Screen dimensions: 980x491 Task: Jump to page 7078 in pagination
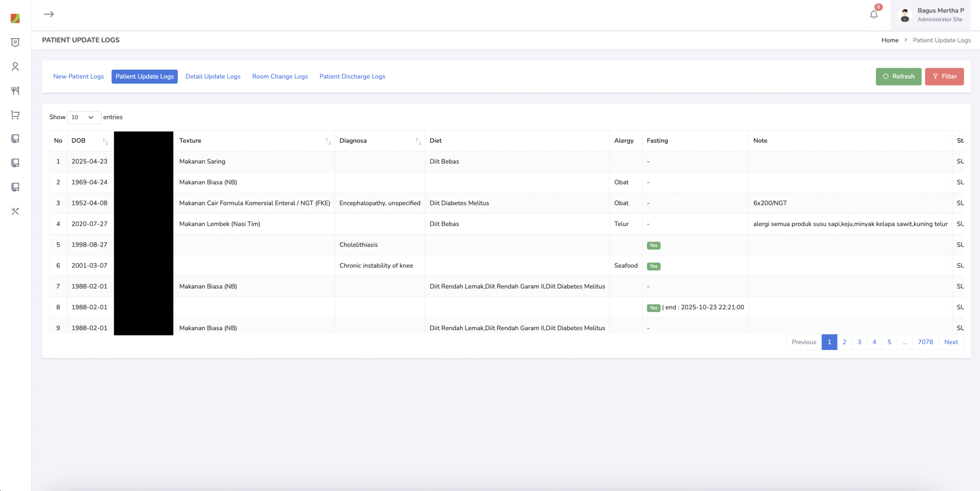pos(925,342)
